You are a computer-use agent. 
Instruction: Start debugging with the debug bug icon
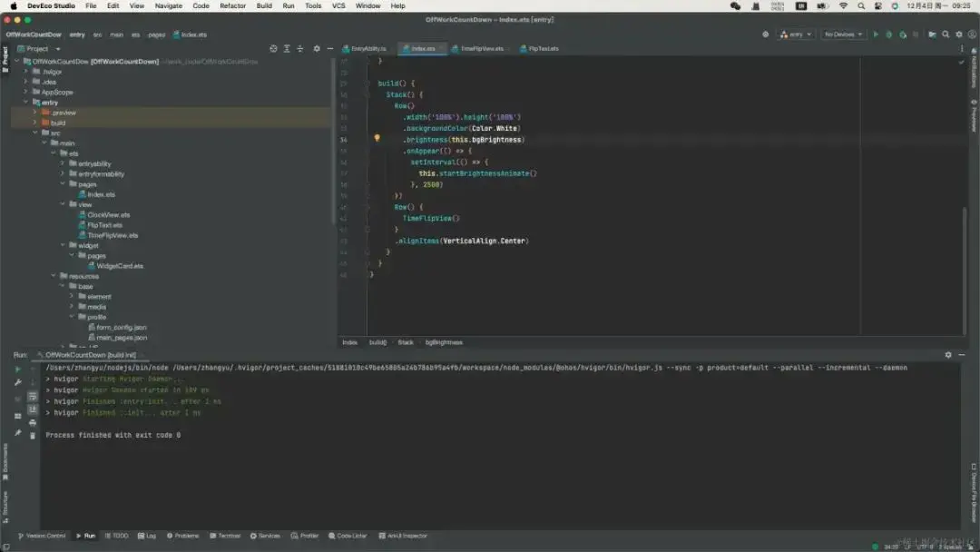[888, 34]
